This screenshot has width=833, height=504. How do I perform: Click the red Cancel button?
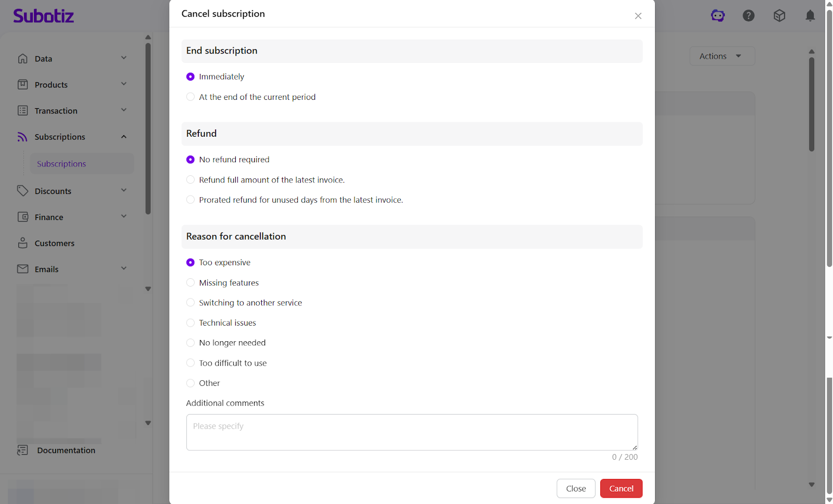621,488
